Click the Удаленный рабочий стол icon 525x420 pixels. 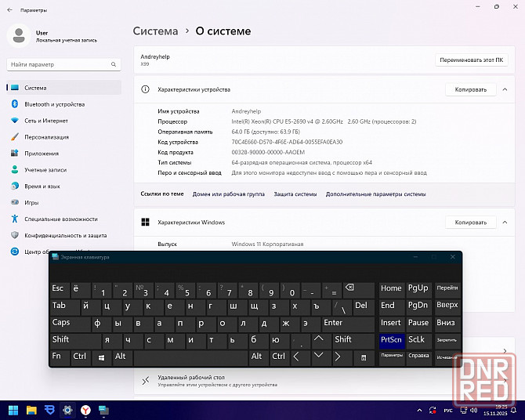[145, 381]
